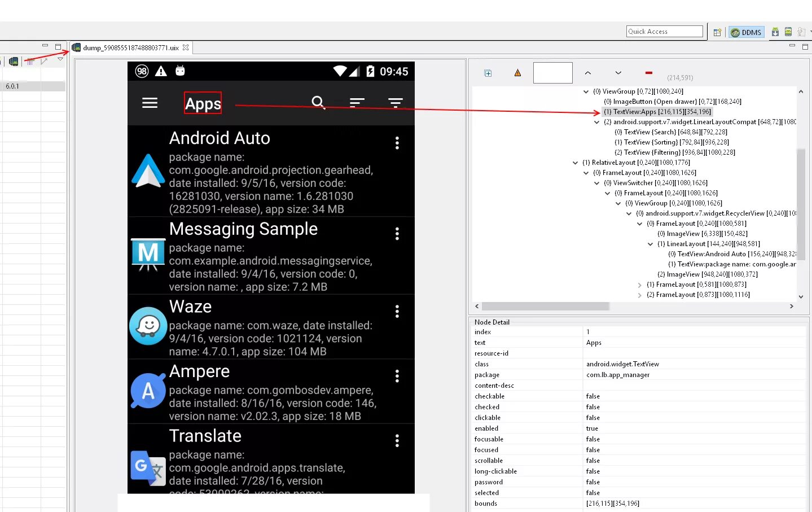The width and height of the screenshot is (812, 512).
Task: Click the warning triangle in phone status bar
Action: (161, 71)
